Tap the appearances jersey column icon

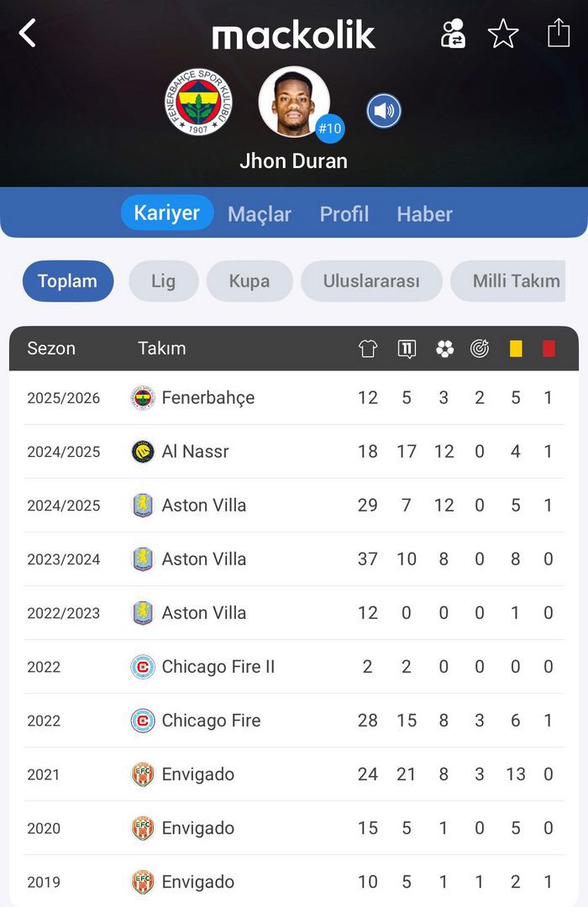click(x=368, y=349)
